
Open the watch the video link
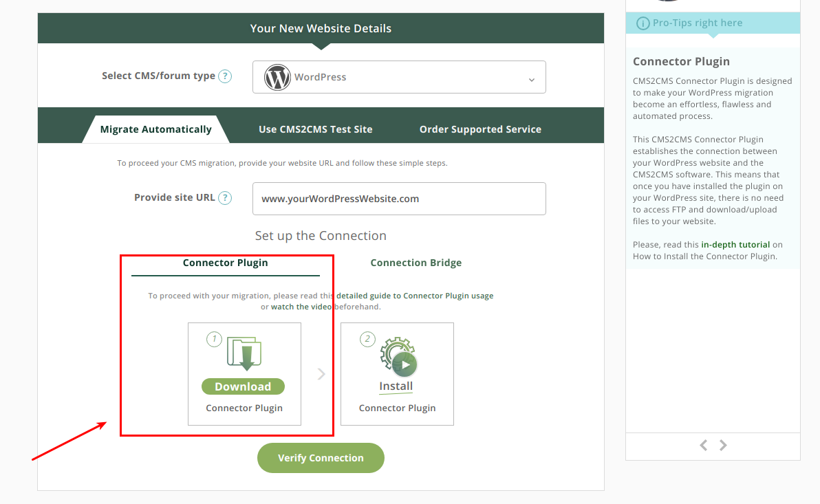(x=301, y=307)
